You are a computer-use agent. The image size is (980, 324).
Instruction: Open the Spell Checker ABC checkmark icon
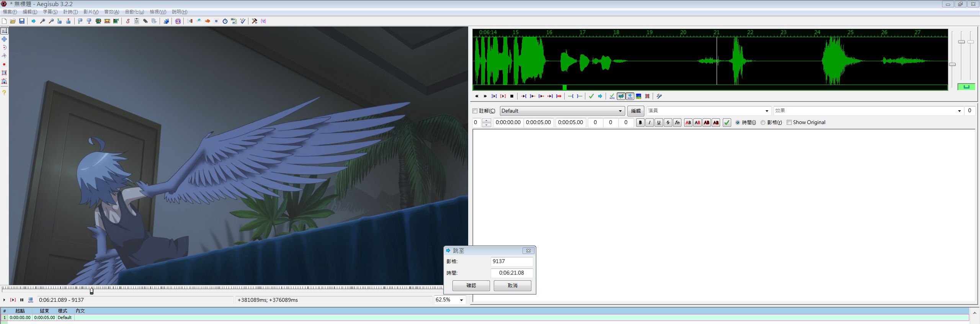pos(243,21)
